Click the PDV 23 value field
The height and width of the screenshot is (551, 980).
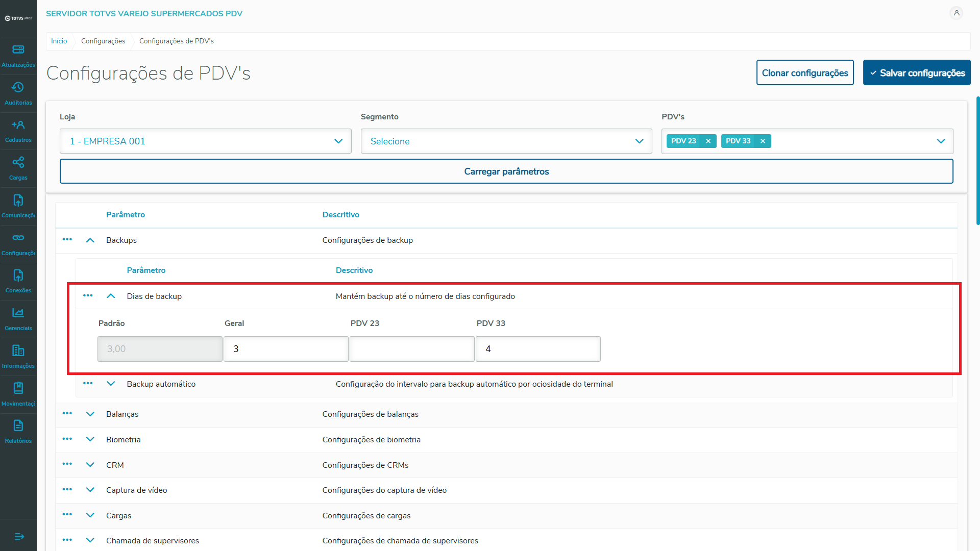coord(412,349)
